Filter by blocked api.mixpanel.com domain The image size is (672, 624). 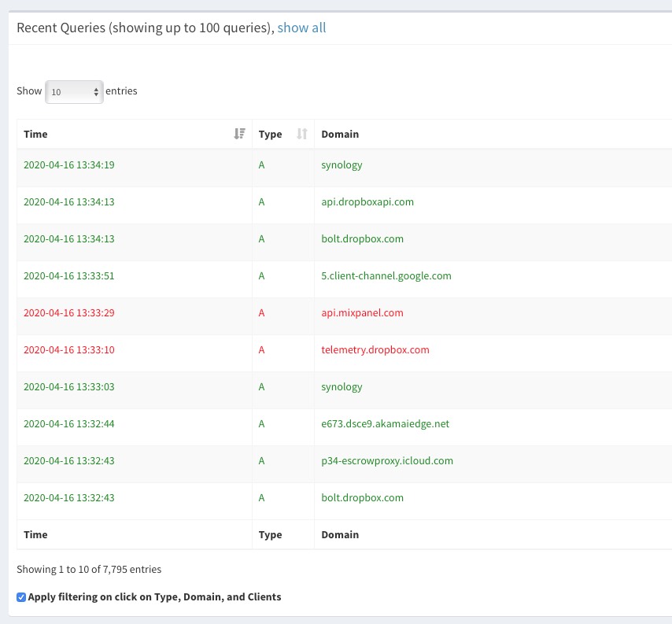click(x=362, y=313)
